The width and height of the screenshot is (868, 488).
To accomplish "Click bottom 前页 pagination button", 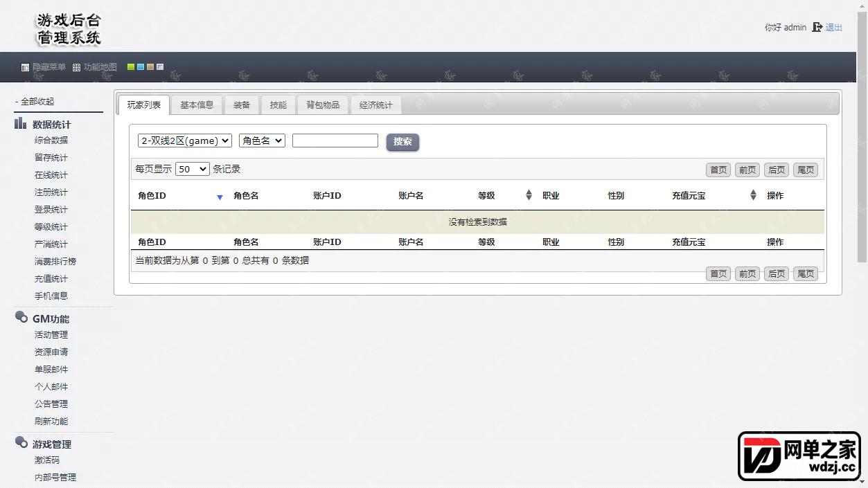I will (747, 273).
